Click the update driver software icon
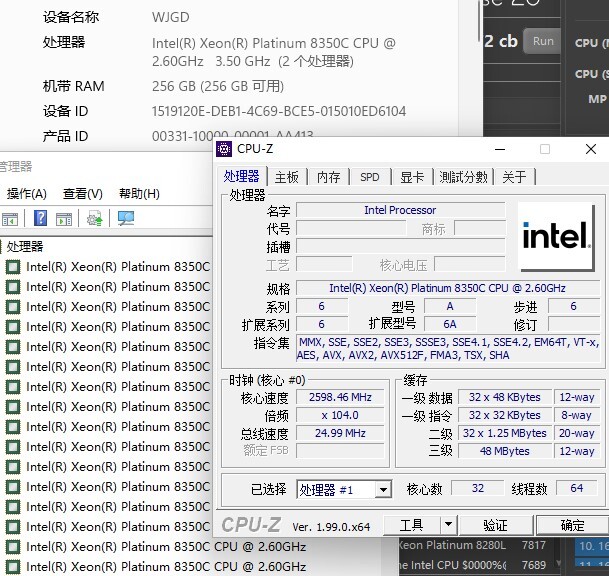Image resolution: width=609 pixels, height=576 pixels. point(95,218)
